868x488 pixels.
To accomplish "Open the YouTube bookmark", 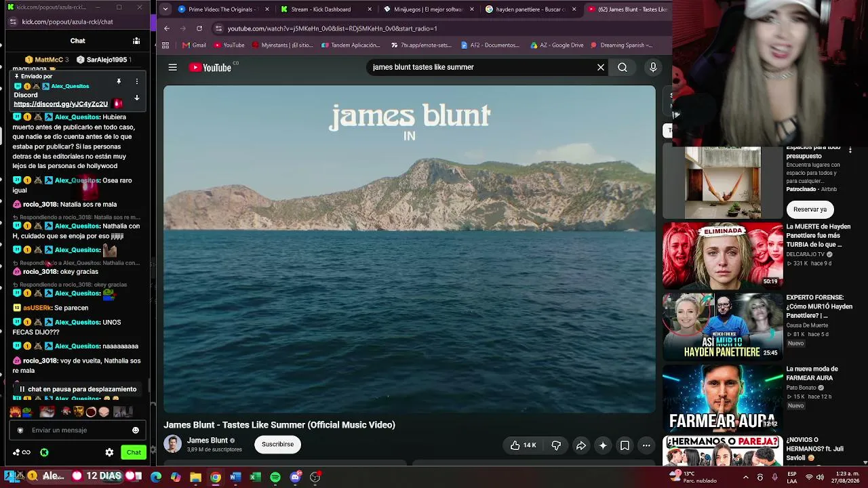I will tap(229, 45).
